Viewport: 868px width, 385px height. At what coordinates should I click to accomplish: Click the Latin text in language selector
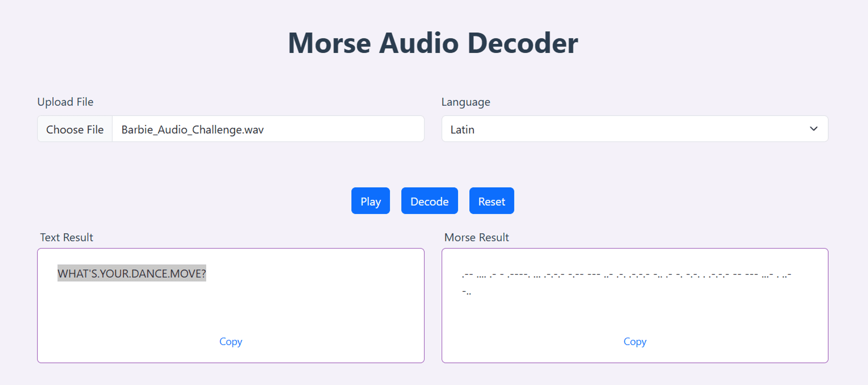tap(462, 130)
